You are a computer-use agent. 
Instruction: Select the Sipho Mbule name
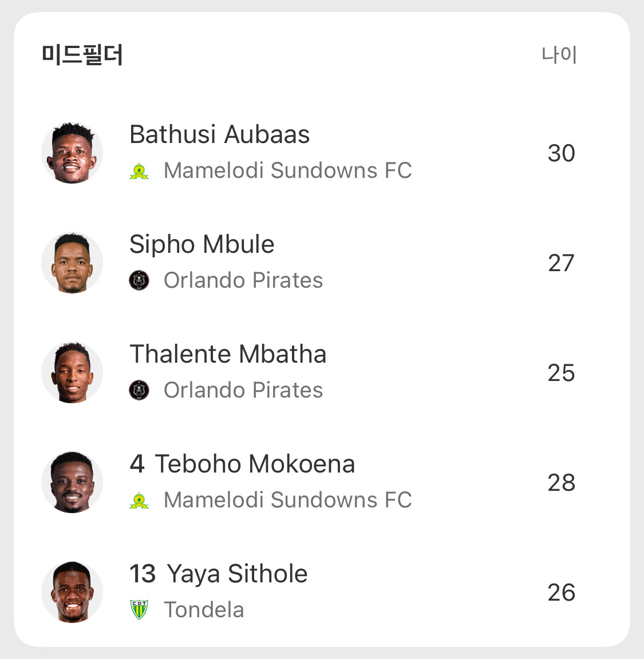202,244
